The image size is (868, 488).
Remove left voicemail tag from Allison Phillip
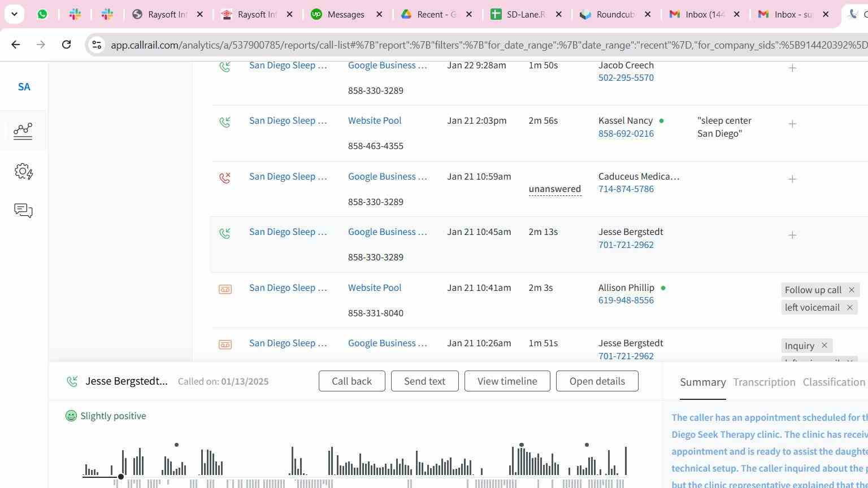coord(849,307)
